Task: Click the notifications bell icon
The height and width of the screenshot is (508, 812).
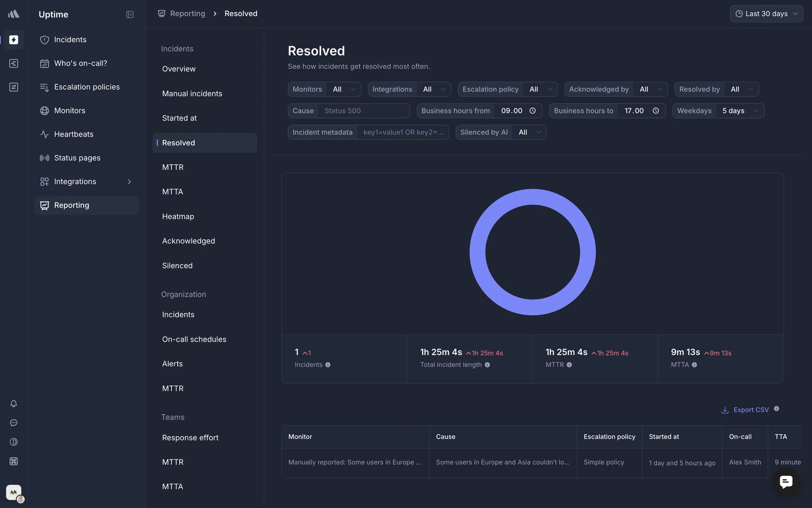Action: click(14, 404)
